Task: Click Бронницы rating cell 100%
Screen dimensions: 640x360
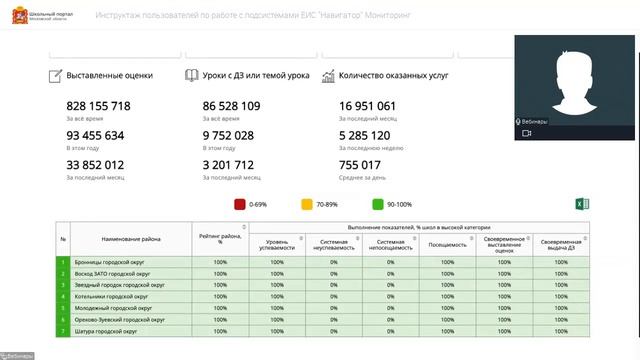Action: [220, 262]
